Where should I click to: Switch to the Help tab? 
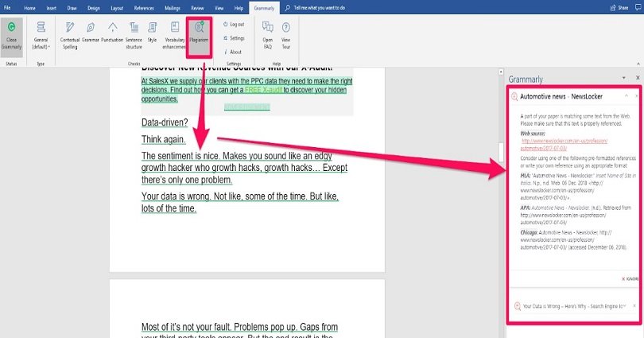coord(239,8)
